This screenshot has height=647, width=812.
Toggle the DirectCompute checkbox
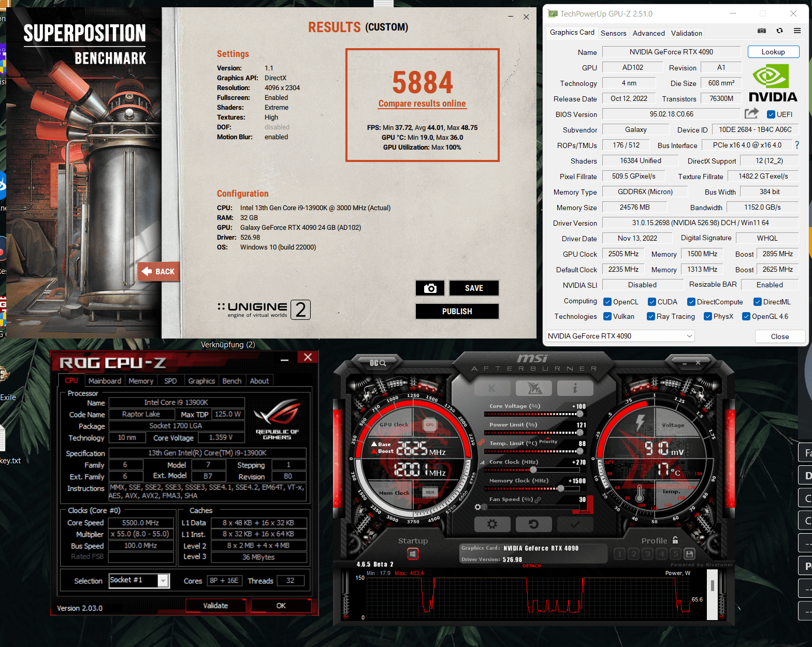coord(691,302)
